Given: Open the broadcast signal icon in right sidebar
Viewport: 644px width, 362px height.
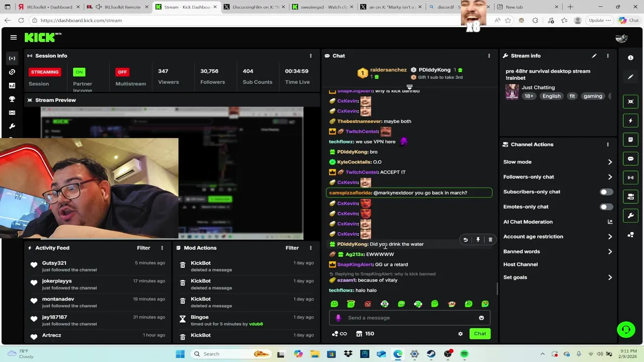Looking at the screenshot, I should 630,177.
